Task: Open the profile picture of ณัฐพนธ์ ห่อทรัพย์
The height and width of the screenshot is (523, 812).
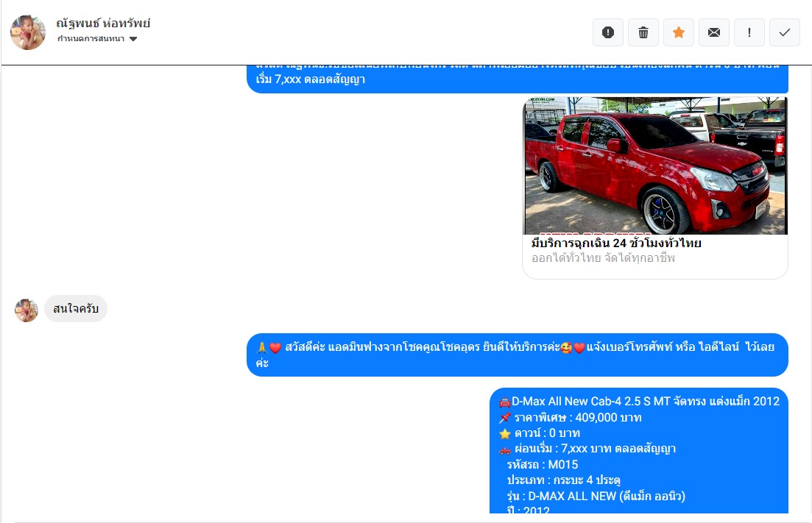Action: pos(28,32)
